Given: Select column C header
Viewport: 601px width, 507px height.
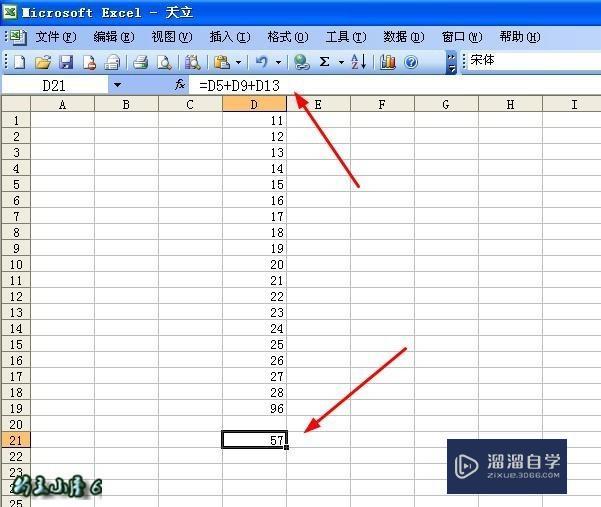Looking at the screenshot, I should coord(190,104).
